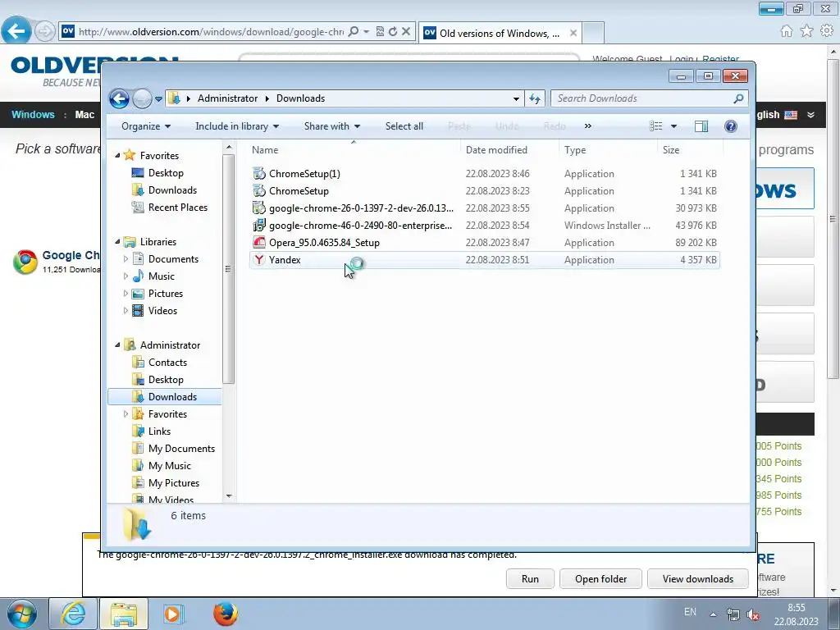Click Open folder in download bar

pyautogui.click(x=600, y=579)
